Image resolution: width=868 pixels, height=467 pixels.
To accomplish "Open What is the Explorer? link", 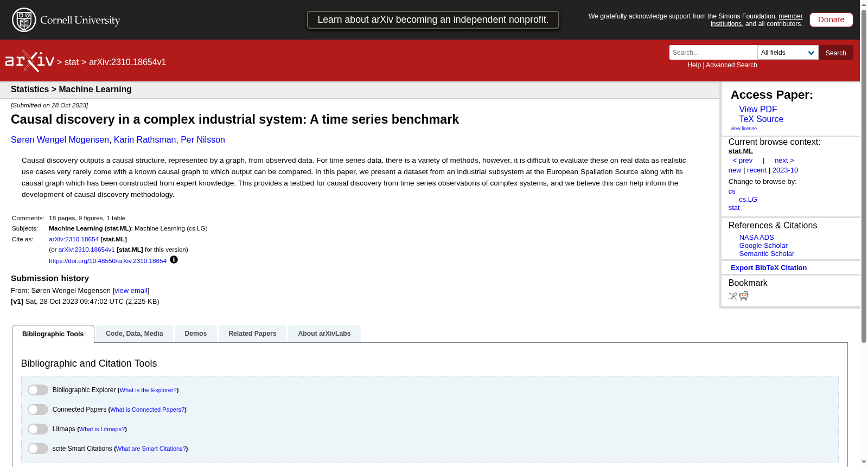I will coord(148,390).
